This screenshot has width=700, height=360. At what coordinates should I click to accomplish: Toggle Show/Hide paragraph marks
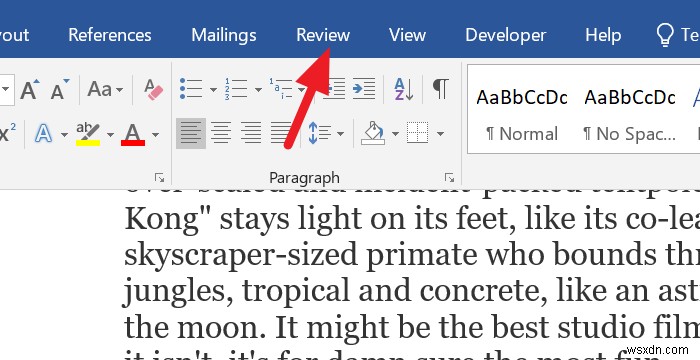[440, 88]
